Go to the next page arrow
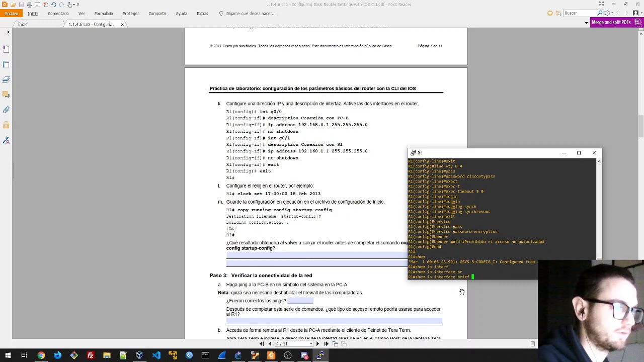The height and width of the screenshot is (362, 644). (317, 344)
